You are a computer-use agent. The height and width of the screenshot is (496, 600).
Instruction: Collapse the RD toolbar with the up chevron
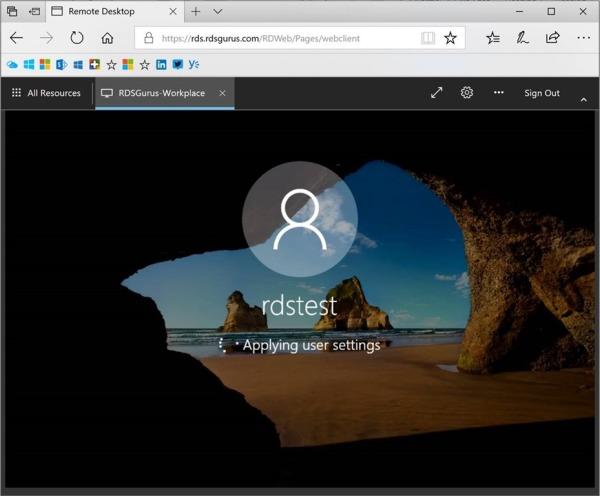583,100
